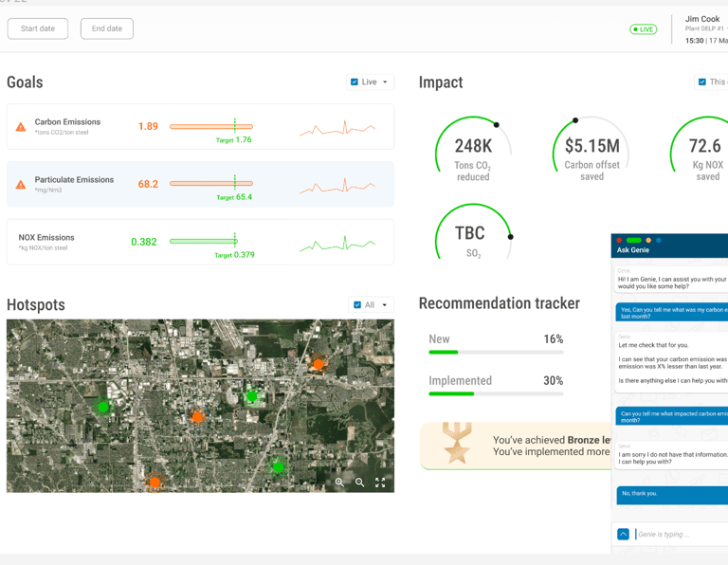Click the green pill in Genie header

pyautogui.click(x=634, y=240)
